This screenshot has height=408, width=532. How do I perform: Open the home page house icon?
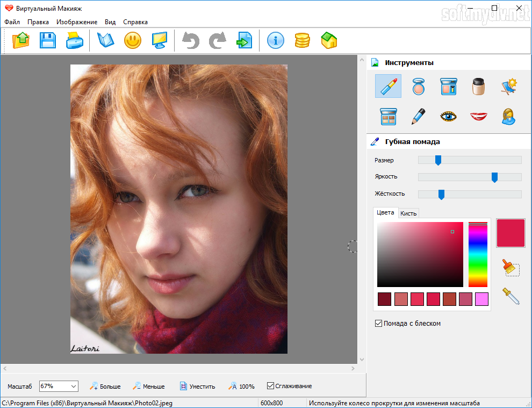tap(329, 40)
